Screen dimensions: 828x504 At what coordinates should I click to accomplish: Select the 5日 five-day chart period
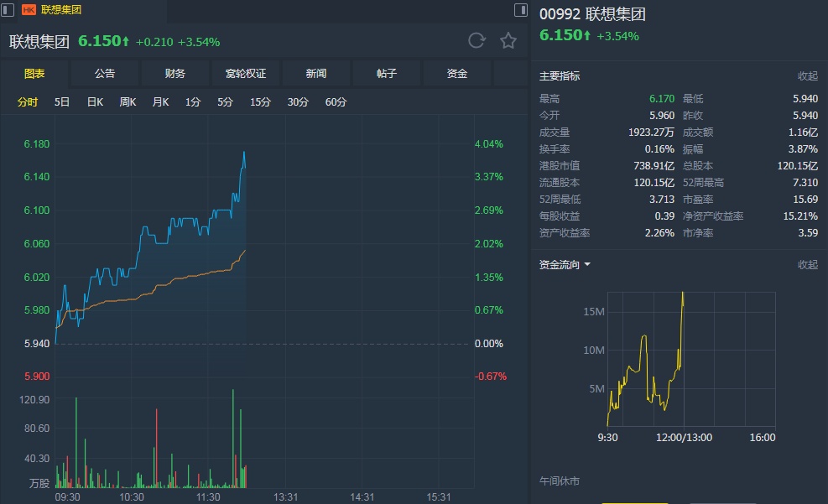(x=62, y=101)
